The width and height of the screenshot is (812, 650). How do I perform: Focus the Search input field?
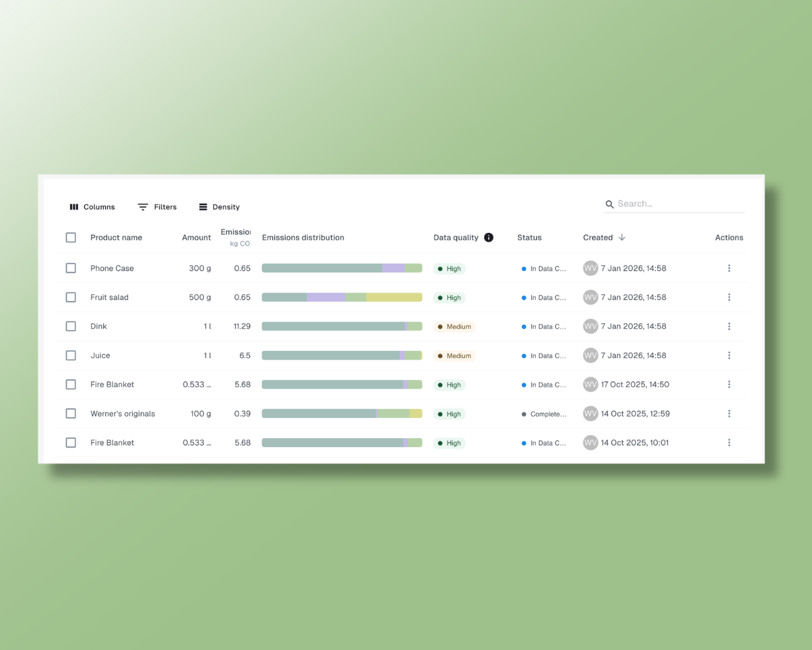click(680, 204)
